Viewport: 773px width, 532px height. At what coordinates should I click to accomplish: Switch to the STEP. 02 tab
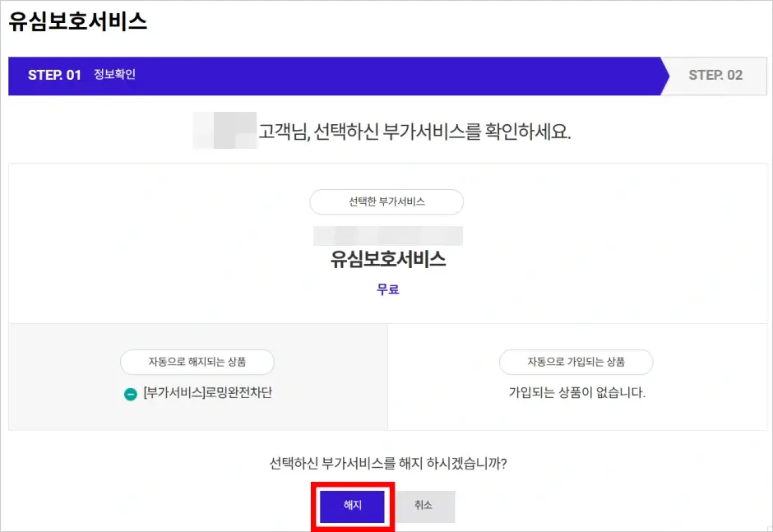pos(715,76)
